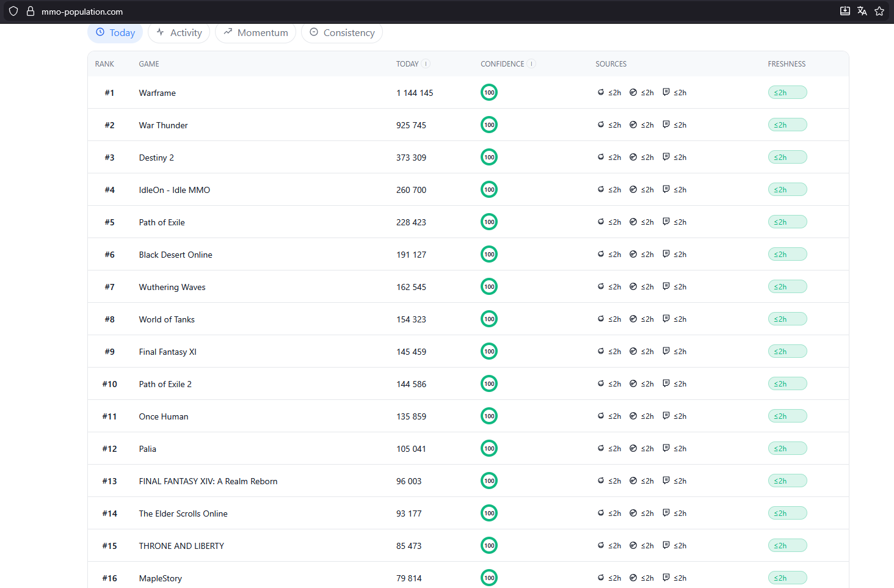This screenshot has width=894, height=588.
Task: Open the THRONE AND LIBERTY link
Action: point(181,546)
